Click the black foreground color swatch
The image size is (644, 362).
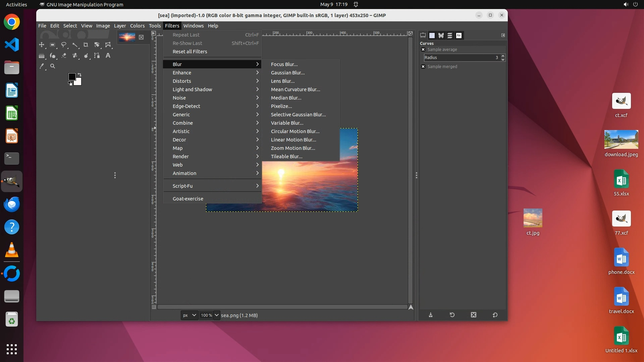(71, 77)
